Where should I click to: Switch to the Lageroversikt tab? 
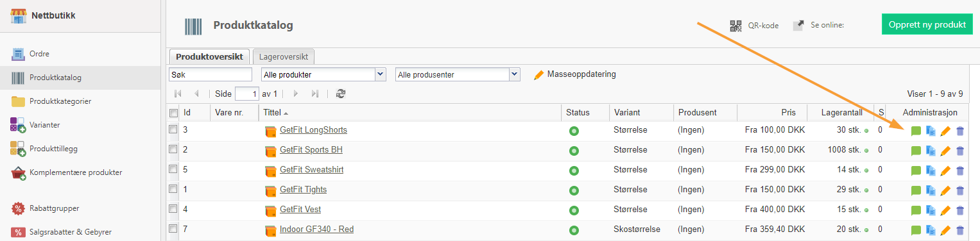point(284,56)
